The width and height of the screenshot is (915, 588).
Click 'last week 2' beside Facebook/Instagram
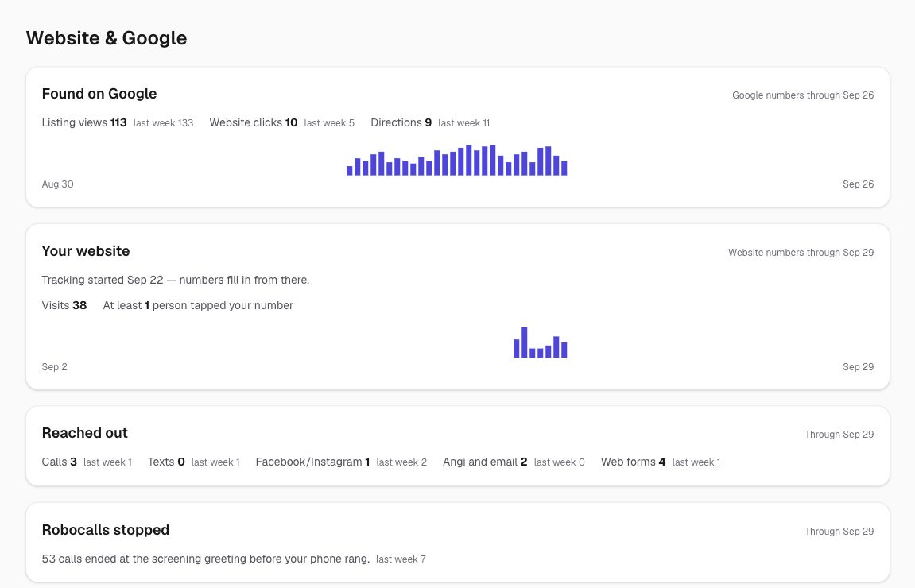[x=401, y=462]
